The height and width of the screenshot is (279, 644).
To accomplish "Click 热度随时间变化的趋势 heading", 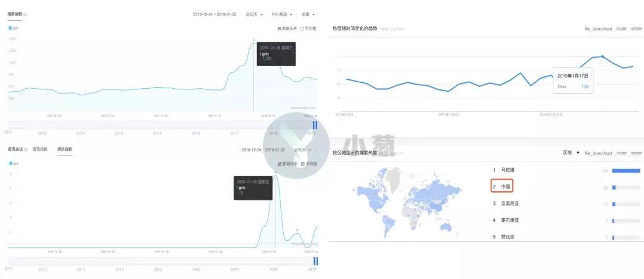I will [x=355, y=29].
